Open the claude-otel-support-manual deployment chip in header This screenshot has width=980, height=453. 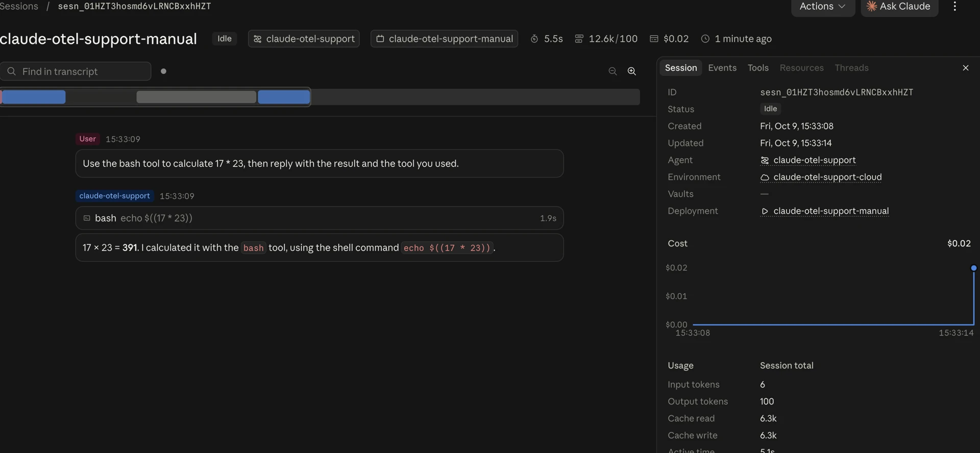click(444, 39)
